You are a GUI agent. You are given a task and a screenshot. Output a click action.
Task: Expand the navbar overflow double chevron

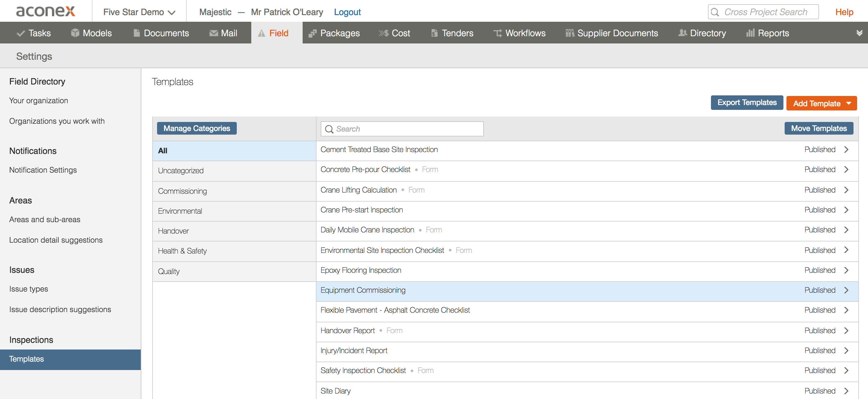[859, 33]
